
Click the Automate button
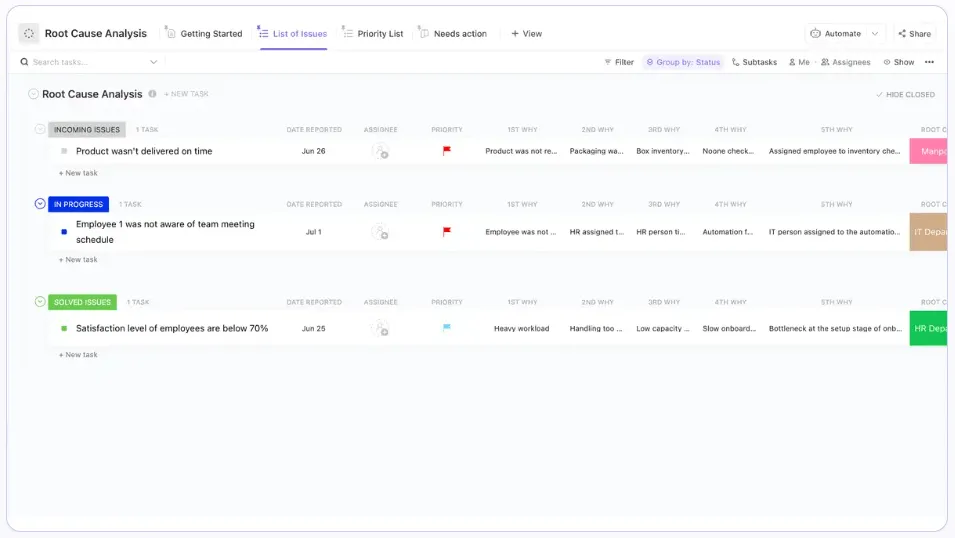click(x=836, y=34)
